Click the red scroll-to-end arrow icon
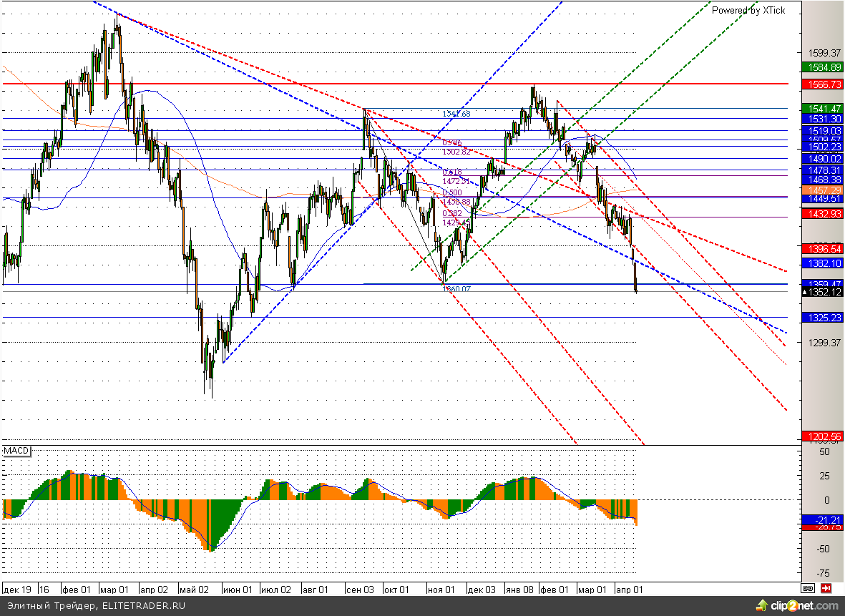 coord(825,588)
